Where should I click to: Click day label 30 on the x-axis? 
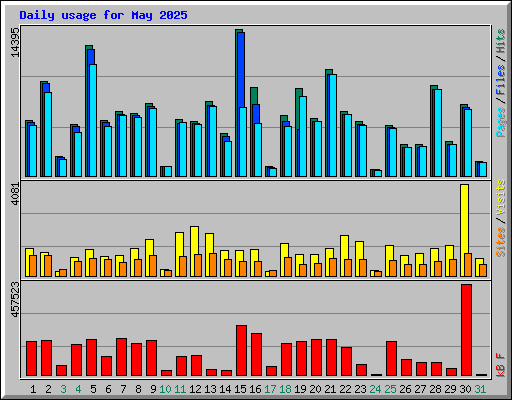tap(465, 389)
